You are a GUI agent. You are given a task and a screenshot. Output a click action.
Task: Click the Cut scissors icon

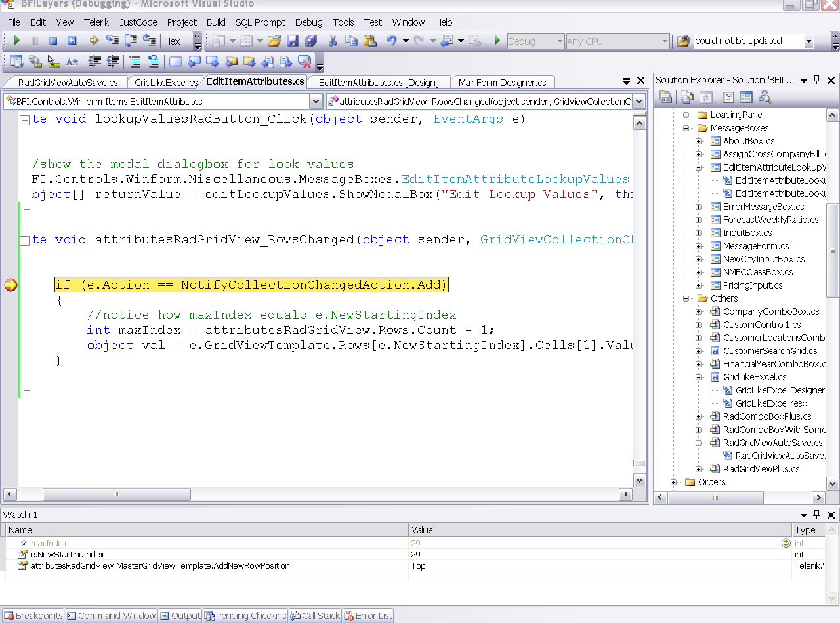(x=333, y=41)
